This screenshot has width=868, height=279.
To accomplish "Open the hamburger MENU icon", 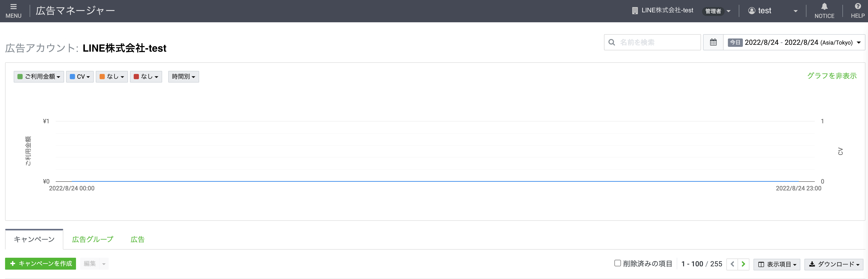I will [13, 7].
